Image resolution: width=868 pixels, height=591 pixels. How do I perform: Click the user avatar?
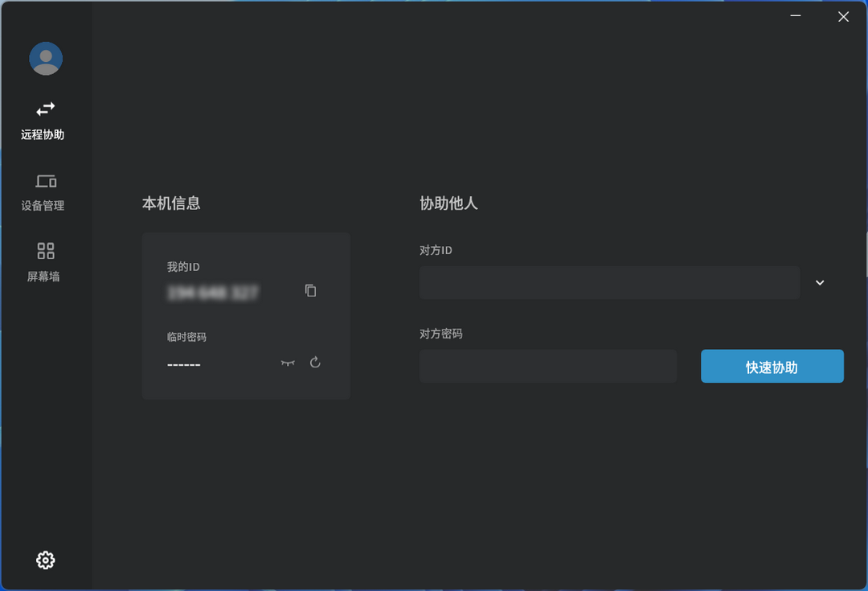(45, 58)
